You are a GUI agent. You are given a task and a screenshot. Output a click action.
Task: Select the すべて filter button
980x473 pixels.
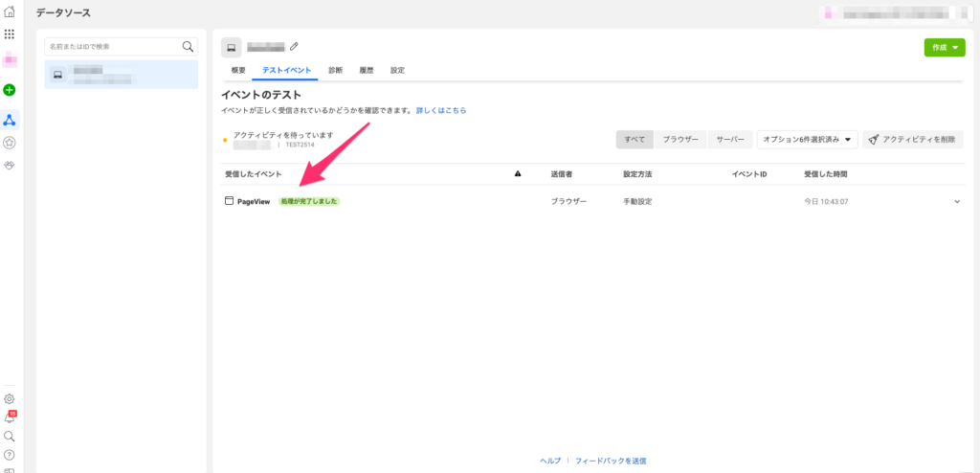point(635,139)
